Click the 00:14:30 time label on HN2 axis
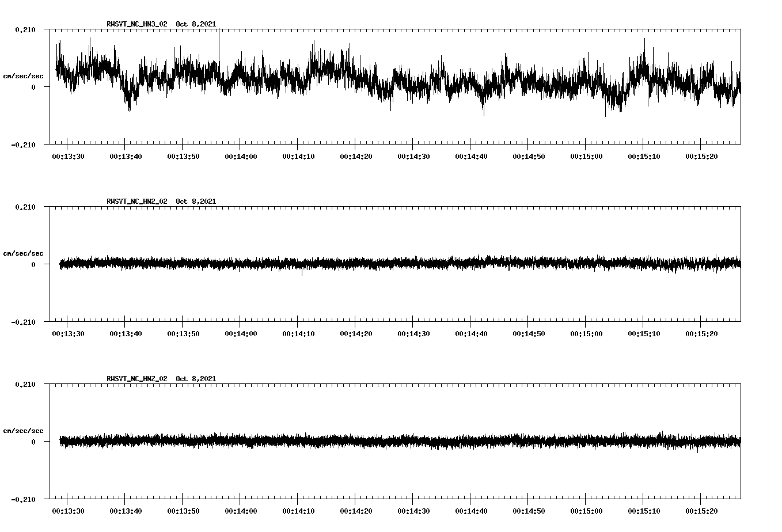The height and width of the screenshot is (532, 782). [414, 334]
